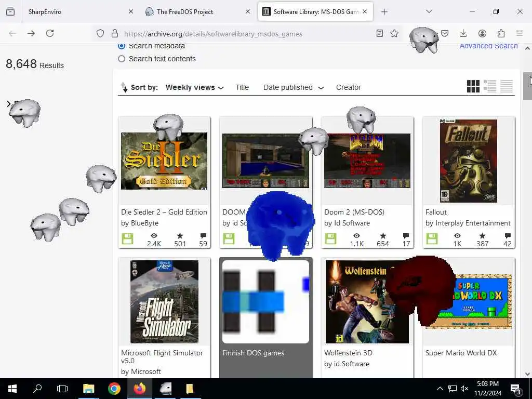Sort results by Creator

349,87
